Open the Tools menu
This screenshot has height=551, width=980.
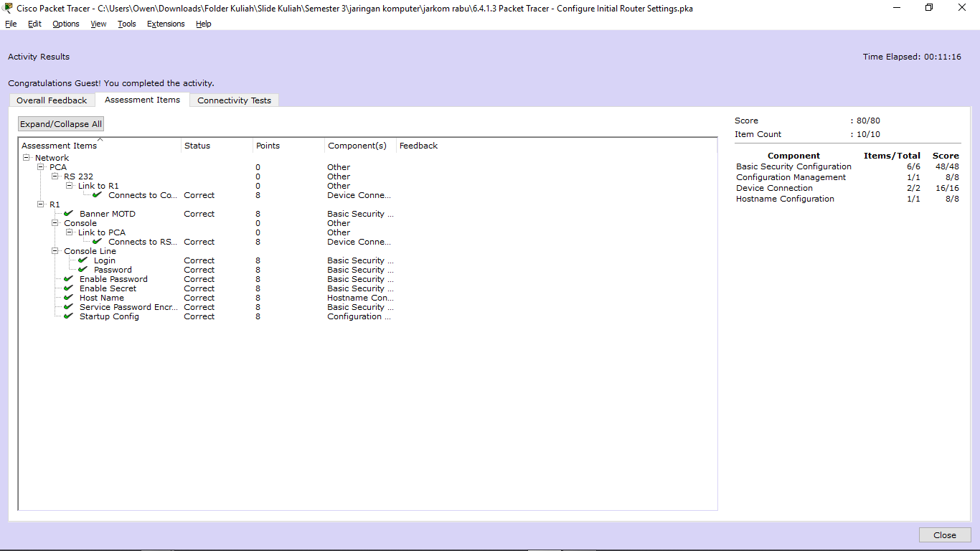tap(127, 24)
